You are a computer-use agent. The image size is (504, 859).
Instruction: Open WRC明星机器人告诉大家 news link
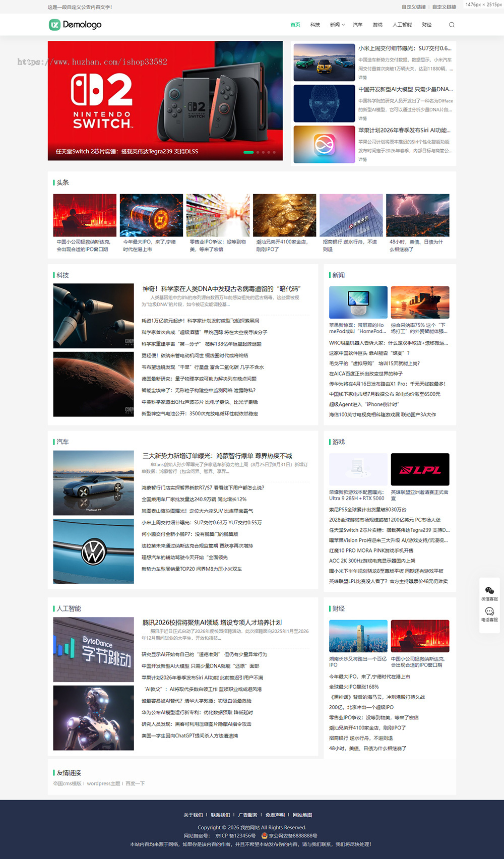(388, 343)
